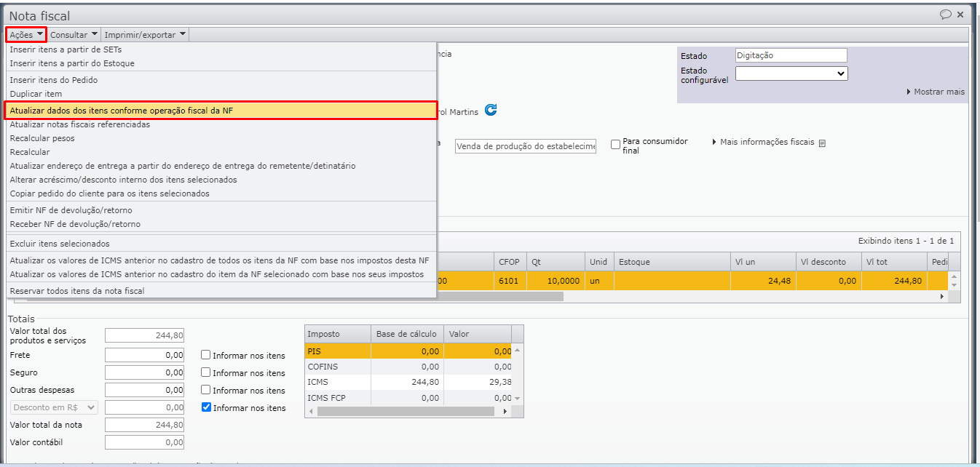Click the 6101 CFOP cell
980x467 pixels.
click(x=510, y=281)
